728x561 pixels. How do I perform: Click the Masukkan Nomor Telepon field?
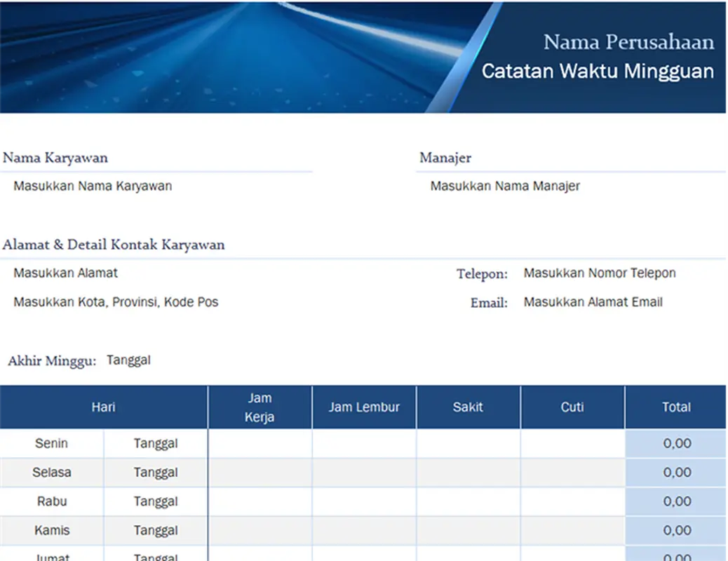[x=600, y=273]
